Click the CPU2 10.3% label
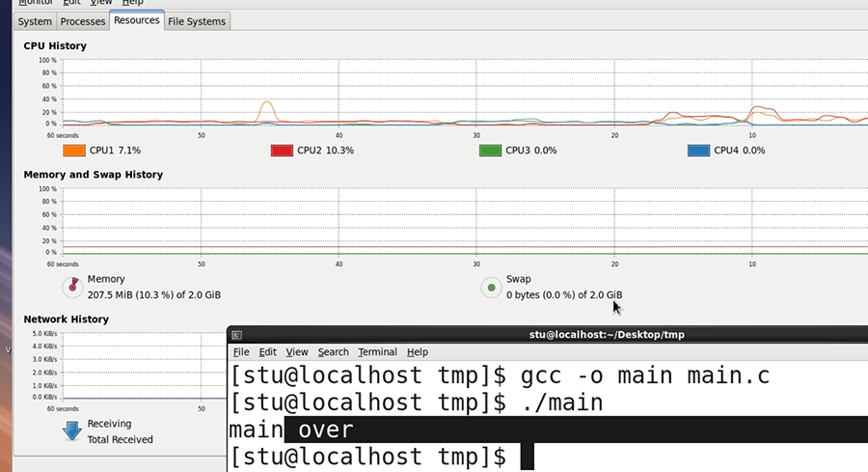868x472 pixels. tap(326, 151)
